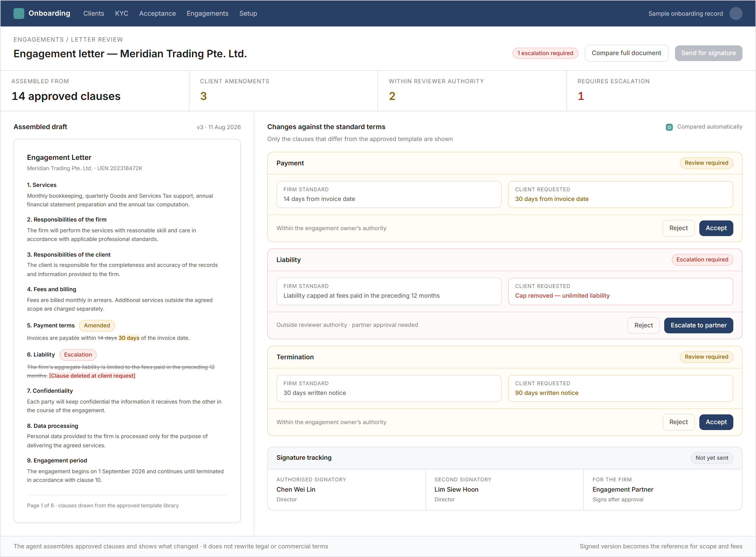Click 'Outside reviewer authority · partner approval needed' note
This screenshot has width=756, height=557.
[x=347, y=325]
